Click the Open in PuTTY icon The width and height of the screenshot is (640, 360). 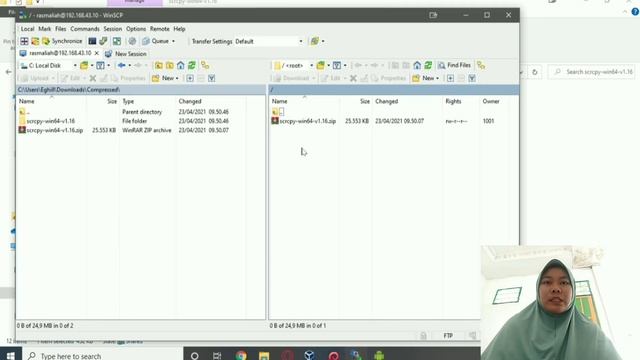point(103,41)
